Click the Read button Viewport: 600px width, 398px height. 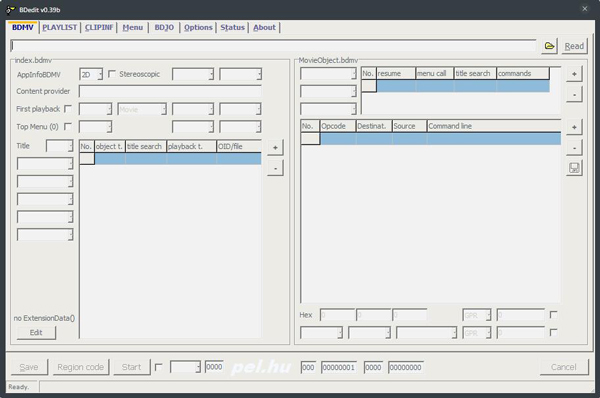click(x=574, y=46)
